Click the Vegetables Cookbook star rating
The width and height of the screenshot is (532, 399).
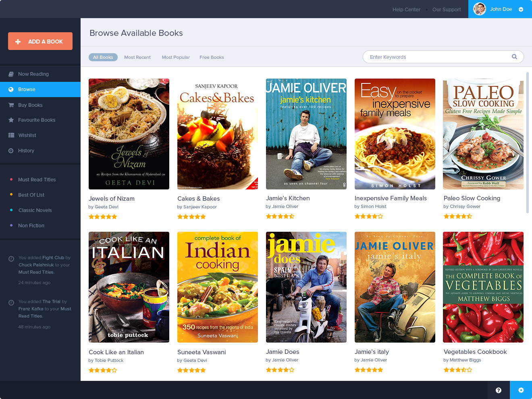(458, 370)
